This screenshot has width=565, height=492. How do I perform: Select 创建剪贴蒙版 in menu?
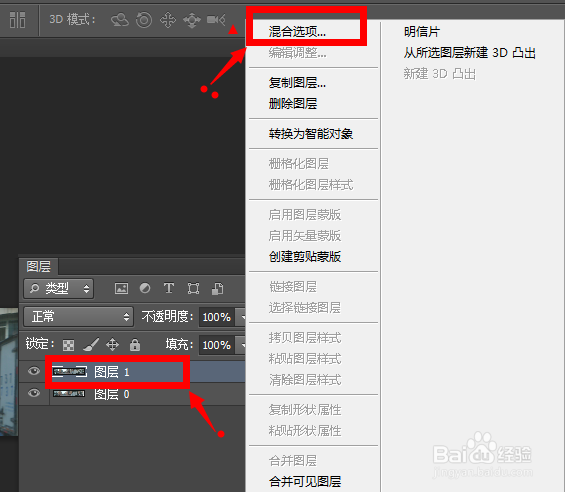(x=305, y=257)
